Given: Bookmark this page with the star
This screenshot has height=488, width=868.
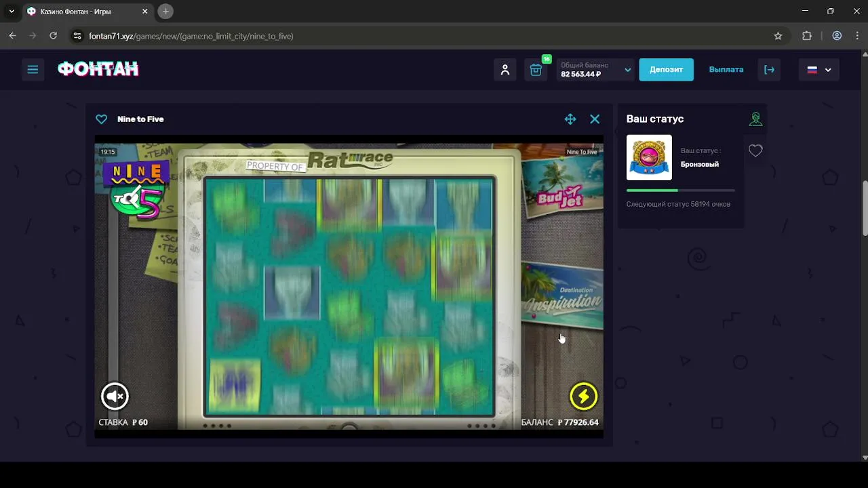Looking at the screenshot, I should point(778,36).
